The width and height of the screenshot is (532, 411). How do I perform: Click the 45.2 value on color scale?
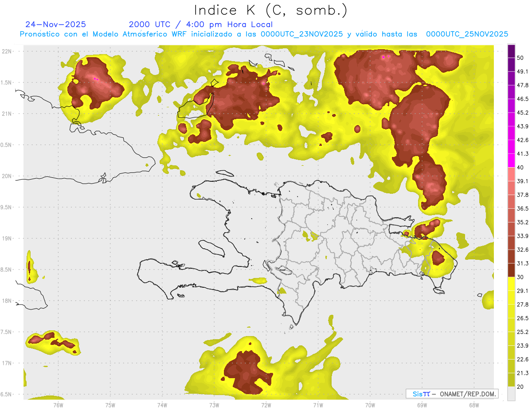[x=523, y=113]
